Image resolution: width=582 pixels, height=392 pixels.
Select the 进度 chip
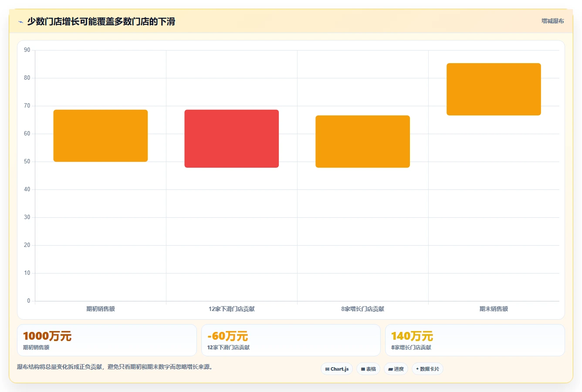[x=396, y=369]
